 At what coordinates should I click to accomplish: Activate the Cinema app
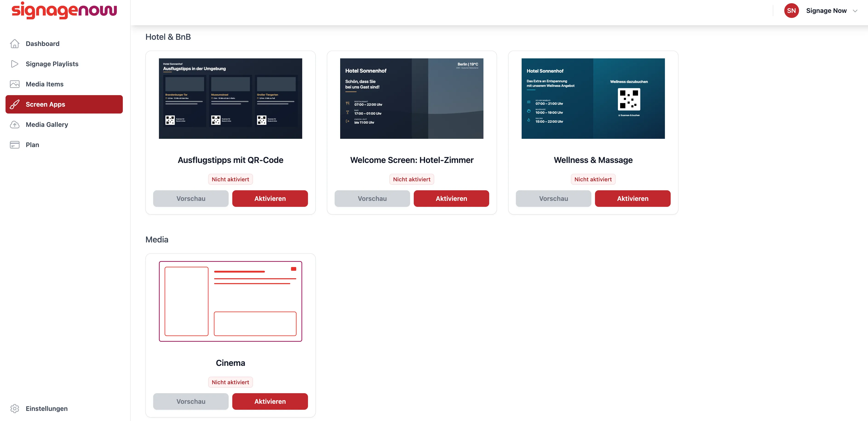point(270,401)
